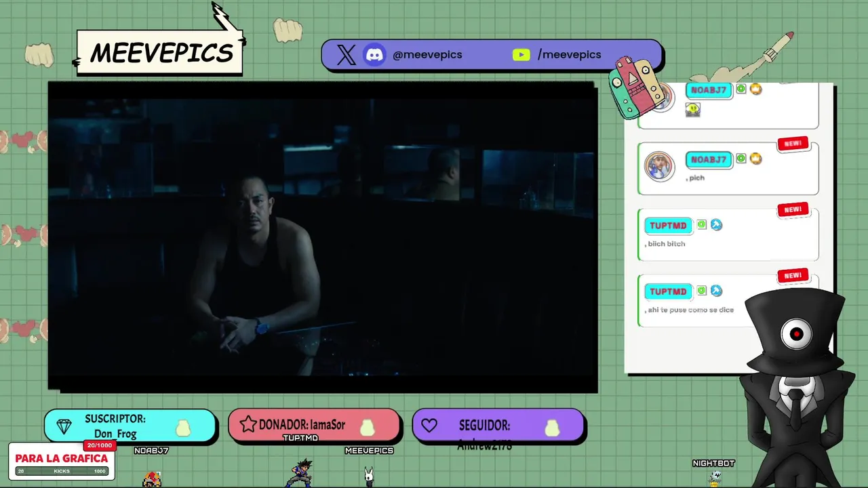Viewport: 868px width, 488px height.
Task: Click the green badge in 'biich bitch' message
Action: tap(702, 224)
